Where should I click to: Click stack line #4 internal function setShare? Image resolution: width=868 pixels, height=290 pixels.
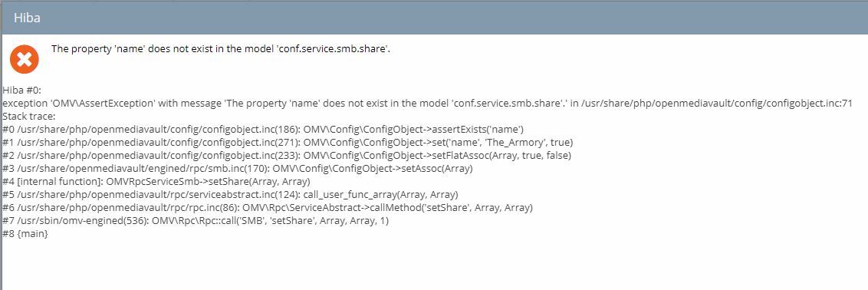tap(156, 182)
